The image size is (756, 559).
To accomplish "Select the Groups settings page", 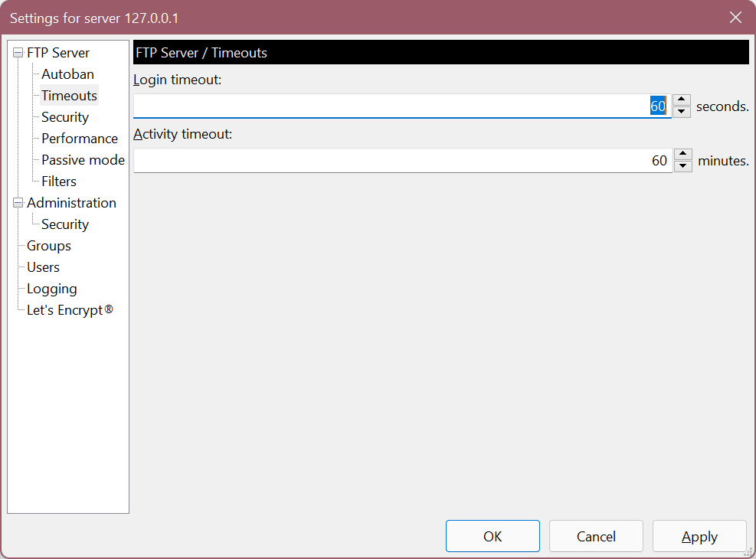I will pos(48,245).
